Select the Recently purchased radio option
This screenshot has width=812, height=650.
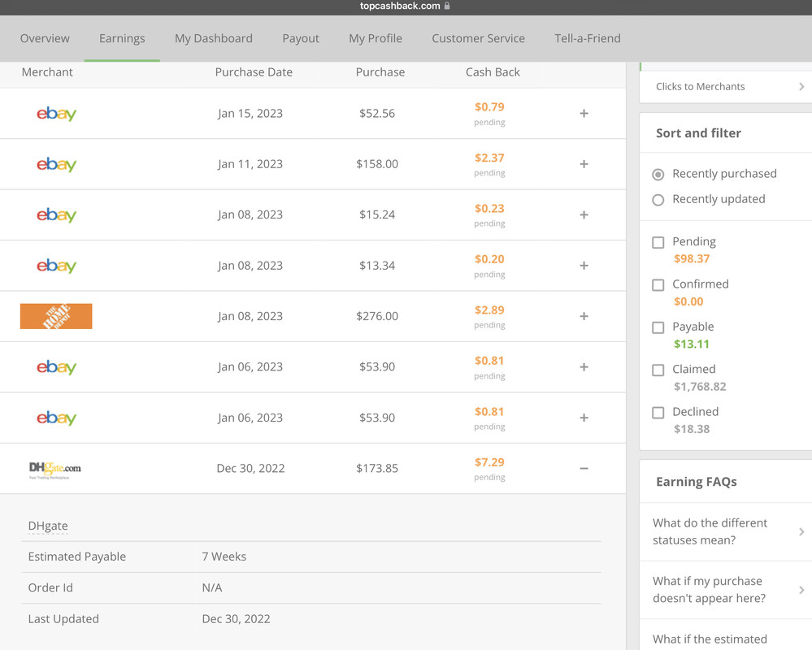coord(658,175)
